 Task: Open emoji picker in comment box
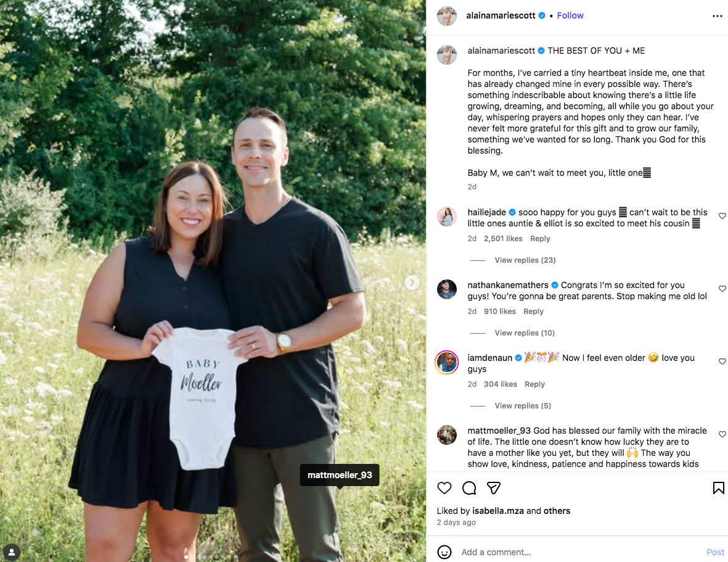pyautogui.click(x=444, y=552)
